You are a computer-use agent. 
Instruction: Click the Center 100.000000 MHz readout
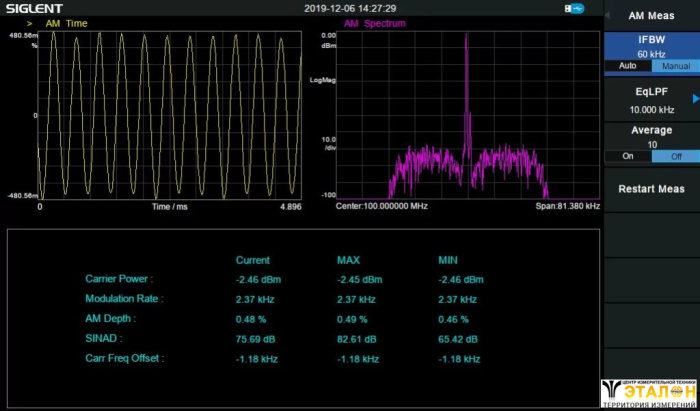click(381, 206)
